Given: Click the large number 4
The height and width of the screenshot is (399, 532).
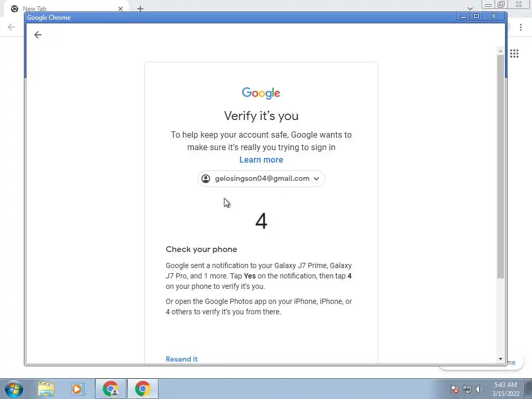Looking at the screenshot, I should (261, 221).
